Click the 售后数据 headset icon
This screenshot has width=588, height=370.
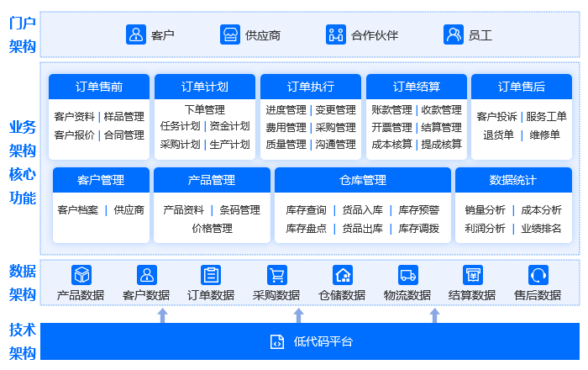[538, 275]
